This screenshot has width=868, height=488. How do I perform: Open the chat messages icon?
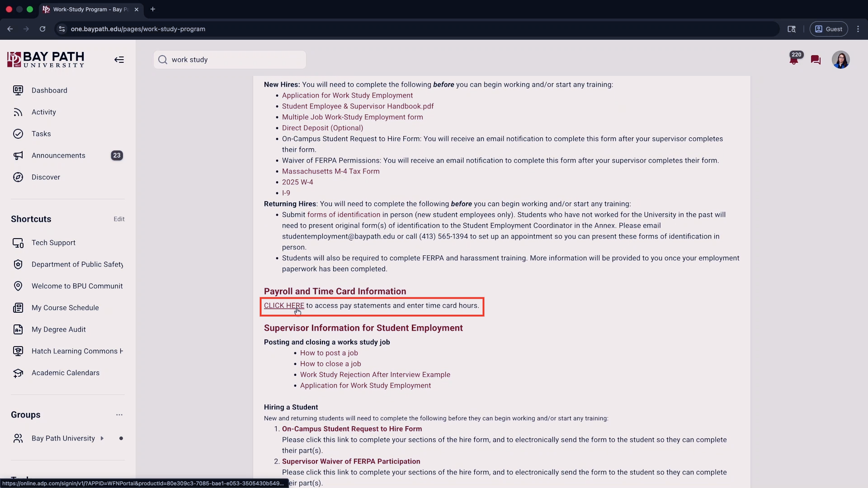(x=816, y=60)
